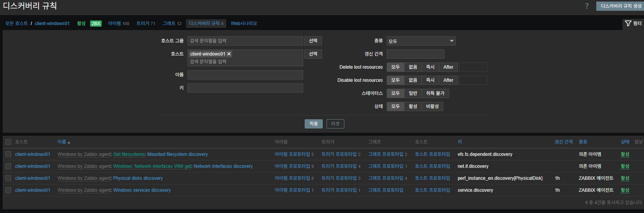Click the 적용 apply button

tap(314, 124)
